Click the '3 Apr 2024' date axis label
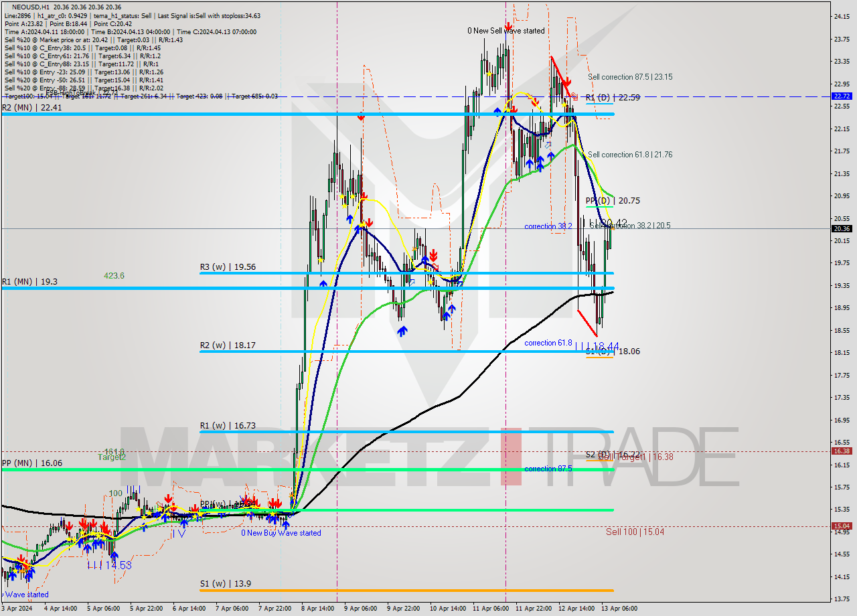The width and height of the screenshot is (857, 616). pyautogui.click(x=17, y=609)
